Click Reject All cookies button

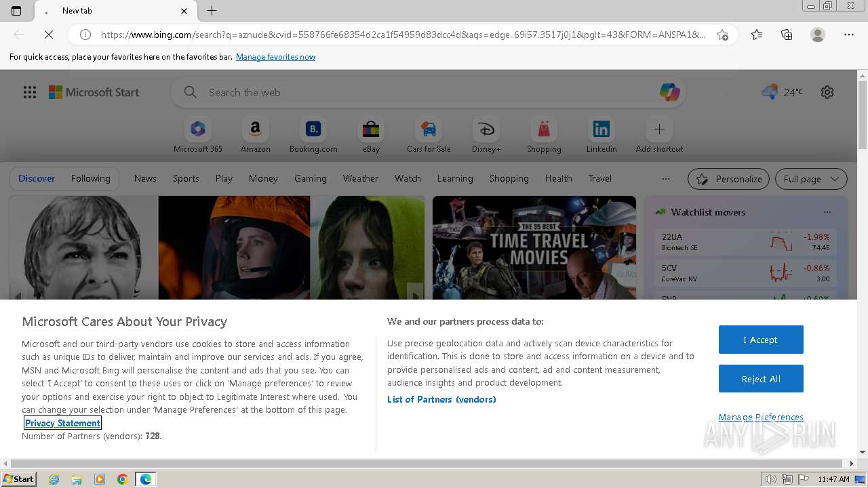[761, 379]
